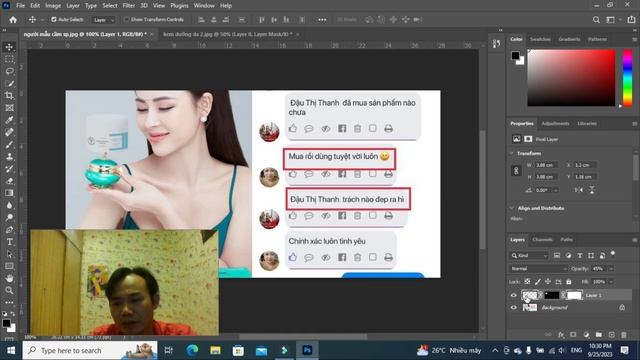Viewport: 640px width, 360px height.
Task: Open the search magnifier at top right
Action: point(596,20)
